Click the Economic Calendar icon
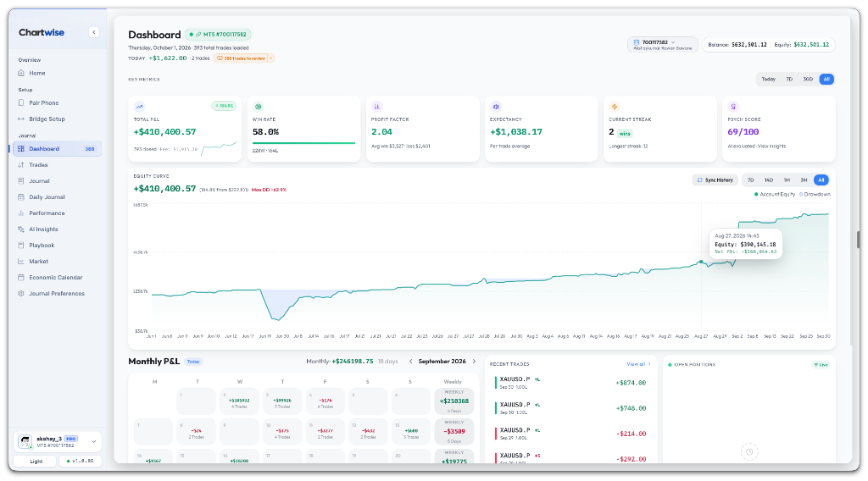Viewport: 868px width, 481px height. pos(21,277)
